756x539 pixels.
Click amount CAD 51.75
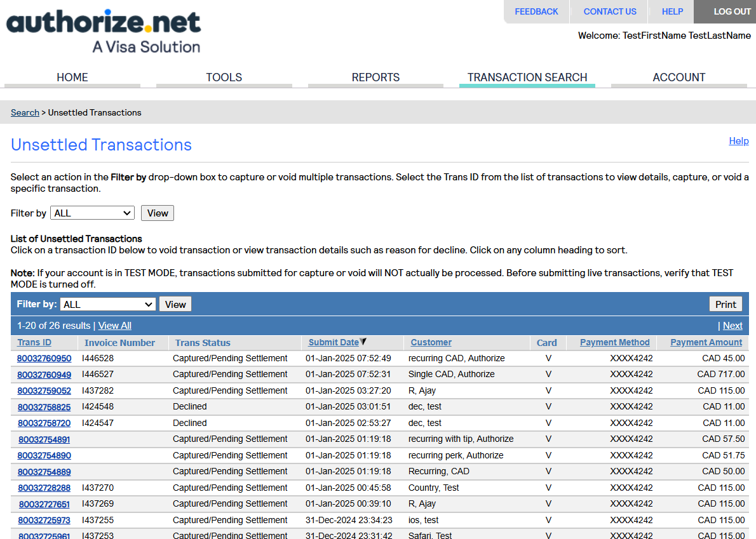coord(723,455)
